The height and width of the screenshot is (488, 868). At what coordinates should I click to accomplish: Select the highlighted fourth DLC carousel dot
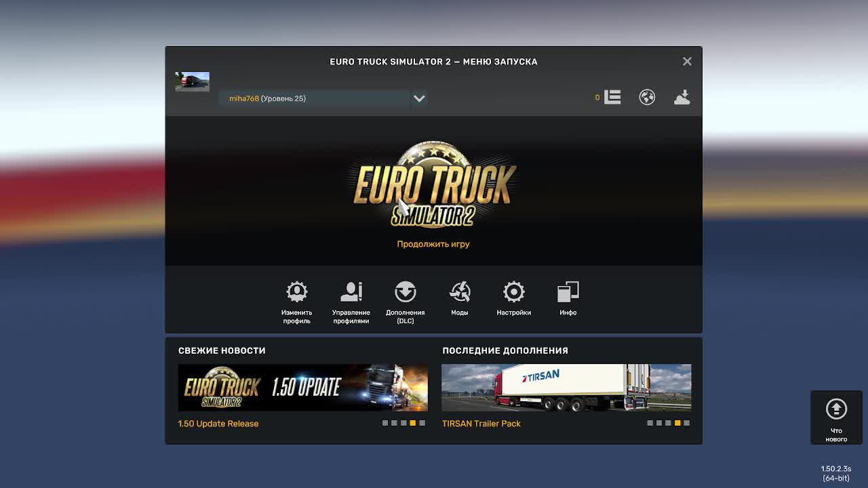click(677, 423)
